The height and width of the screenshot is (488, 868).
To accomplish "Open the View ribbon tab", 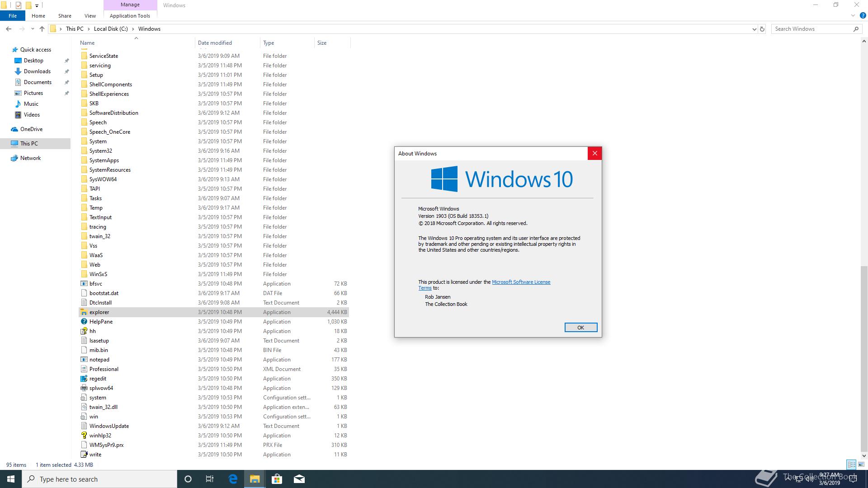I will pos(90,16).
